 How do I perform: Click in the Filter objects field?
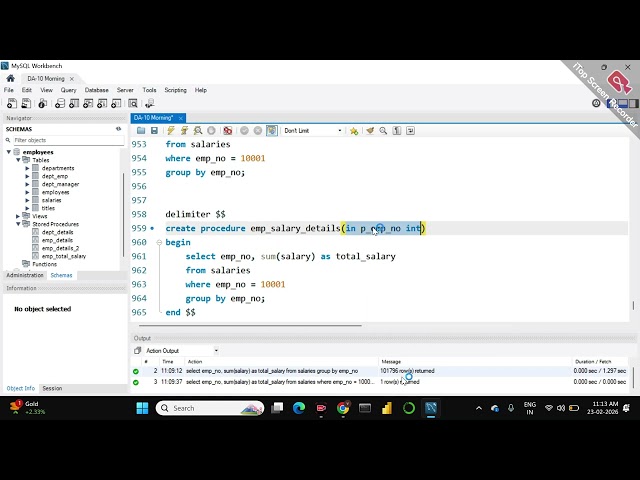(x=68, y=140)
